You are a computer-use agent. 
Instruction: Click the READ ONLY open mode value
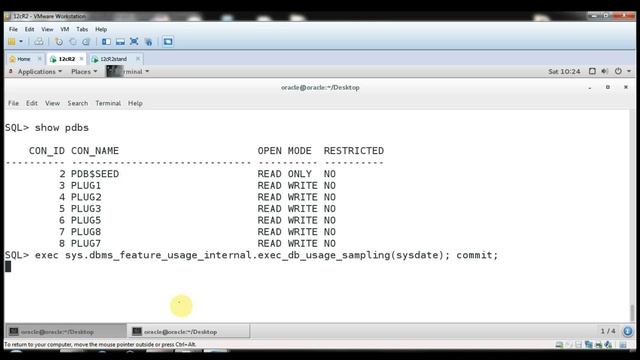(x=284, y=174)
